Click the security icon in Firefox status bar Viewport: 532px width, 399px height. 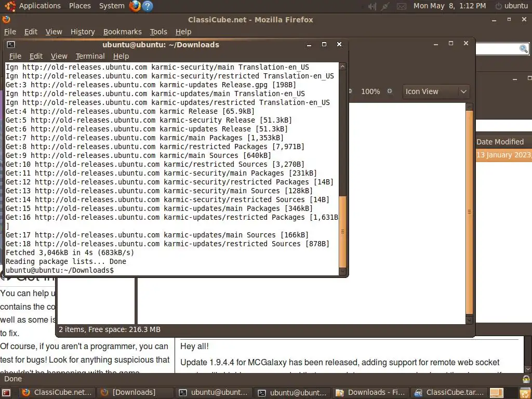point(526,379)
